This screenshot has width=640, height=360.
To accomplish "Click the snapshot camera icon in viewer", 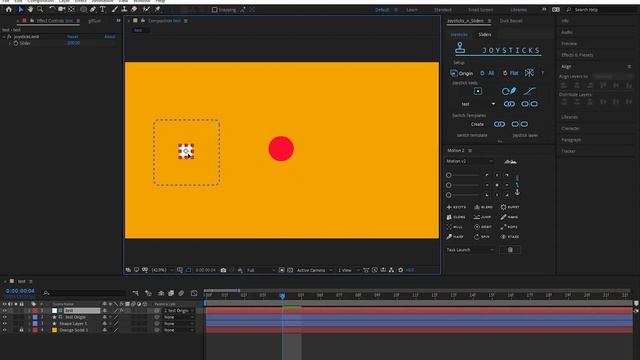I will pyautogui.click(x=223, y=270).
